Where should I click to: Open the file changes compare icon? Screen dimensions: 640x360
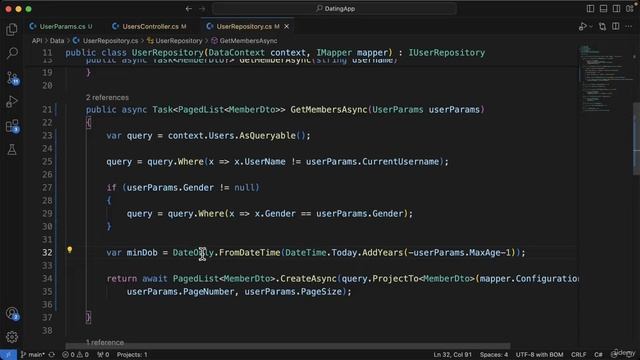(x=602, y=27)
